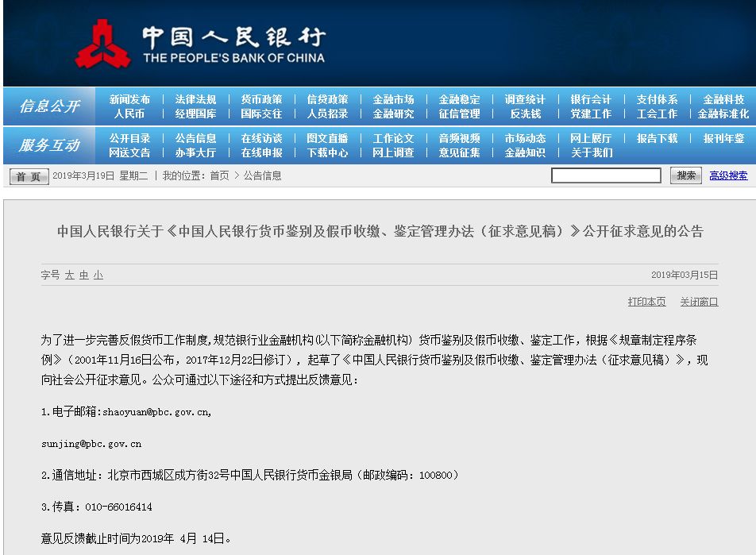Image resolution: width=756 pixels, height=555 pixels.
Task: Select the 下载中心 link
Action: click(327, 153)
